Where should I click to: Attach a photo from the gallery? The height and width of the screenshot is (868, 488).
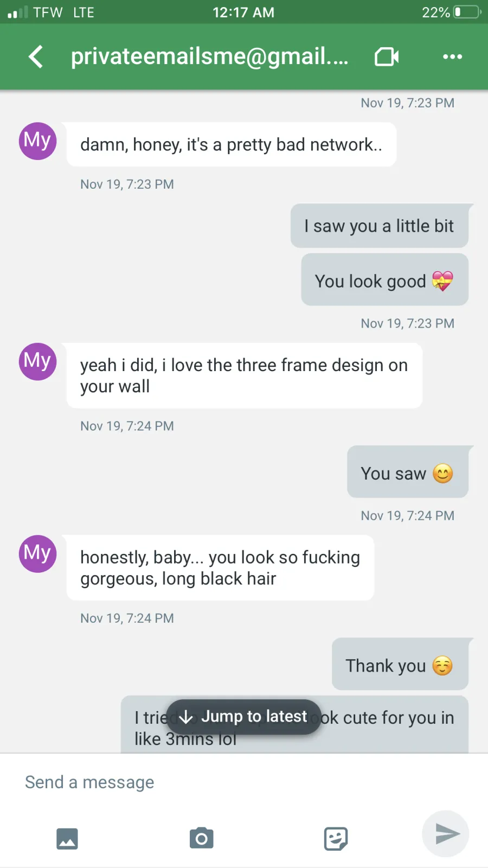click(67, 839)
